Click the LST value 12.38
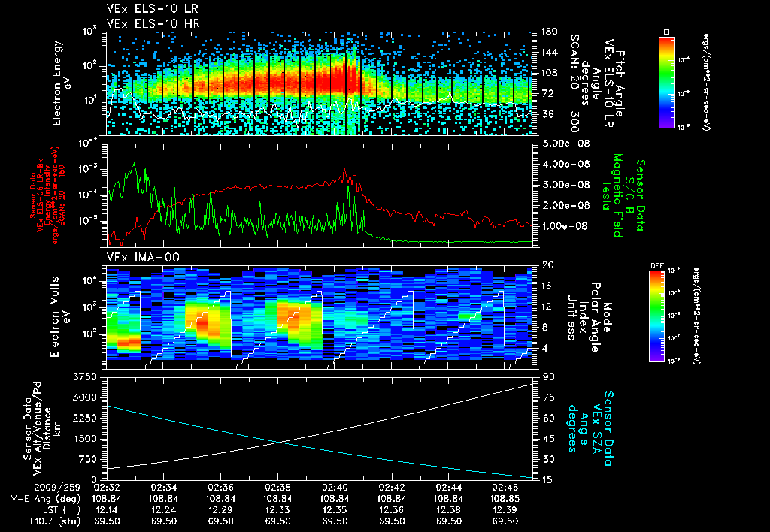770x532 pixels. point(448,510)
